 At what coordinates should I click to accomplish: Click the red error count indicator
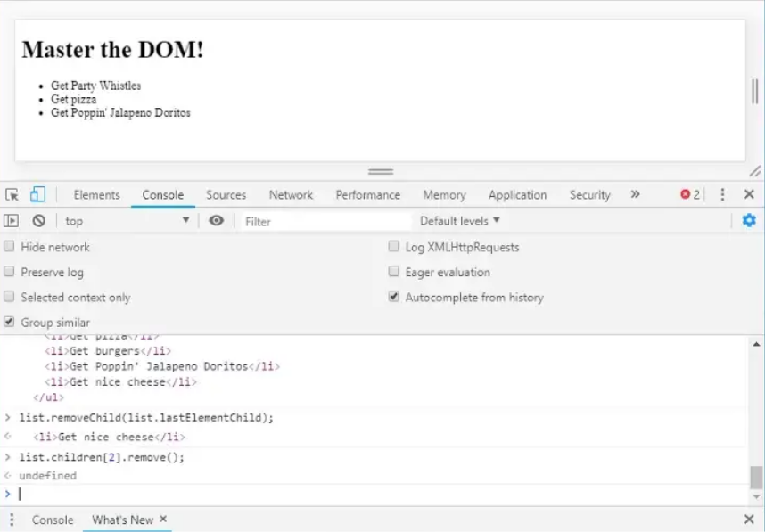point(690,194)
